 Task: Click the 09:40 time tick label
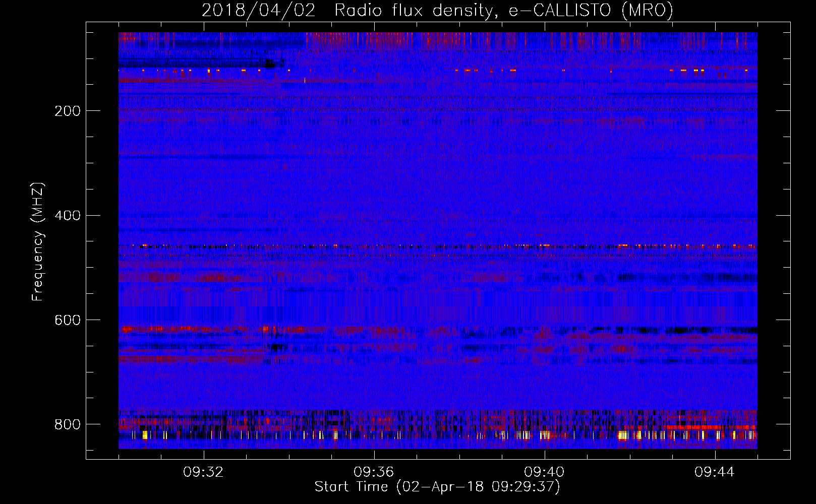coord(544,472)
